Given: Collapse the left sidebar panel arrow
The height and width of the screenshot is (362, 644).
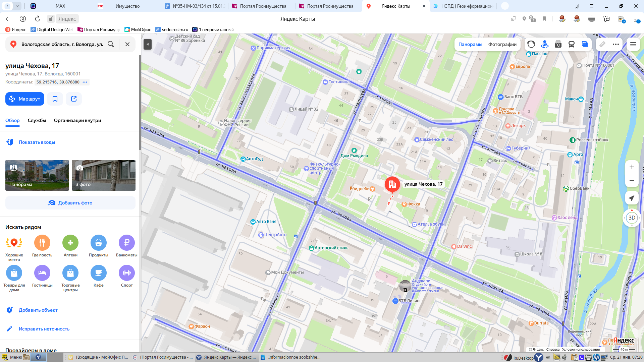Looking at the screenshot, I should click(x=148, y=44).
